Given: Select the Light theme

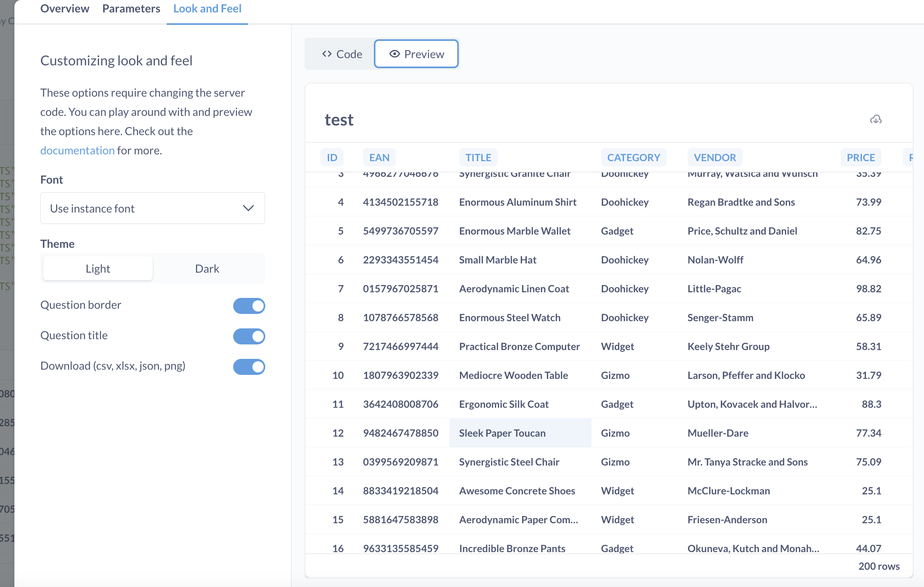Looking at the screenshot, I should tap(97, 268).
